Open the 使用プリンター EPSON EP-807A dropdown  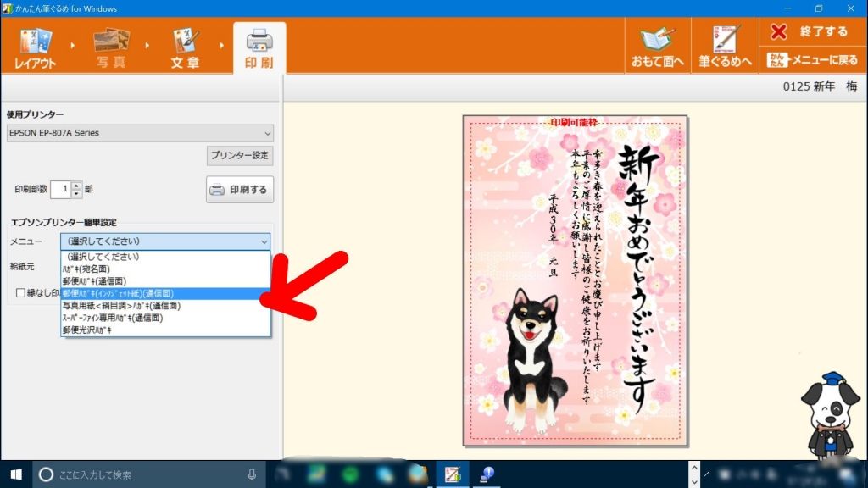tap(140, 133)
